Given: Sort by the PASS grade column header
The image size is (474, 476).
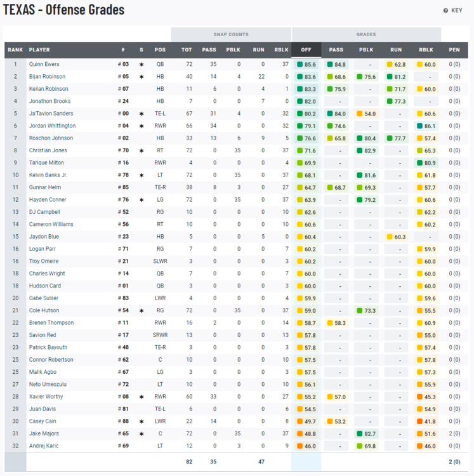Looking at the screenshot, I should [336, 50].
